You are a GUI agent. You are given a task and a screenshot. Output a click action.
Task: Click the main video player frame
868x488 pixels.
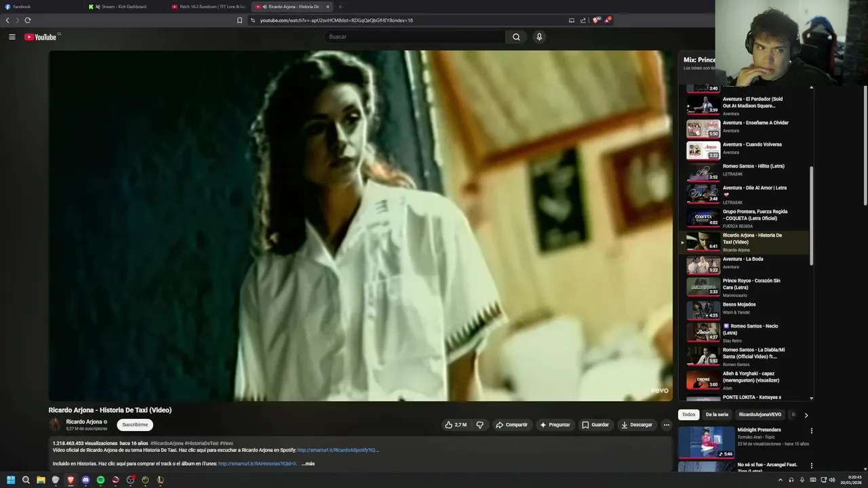360,226
